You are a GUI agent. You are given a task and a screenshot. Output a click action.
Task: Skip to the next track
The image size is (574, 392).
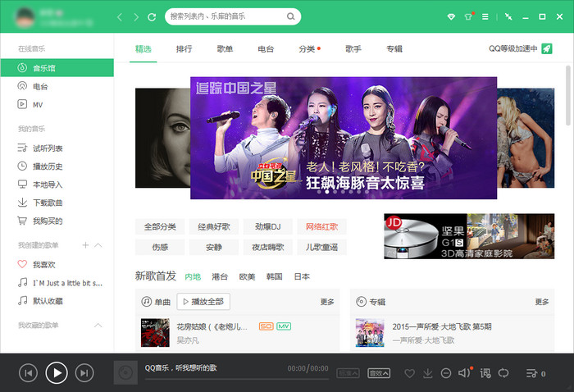pos(84,373)
